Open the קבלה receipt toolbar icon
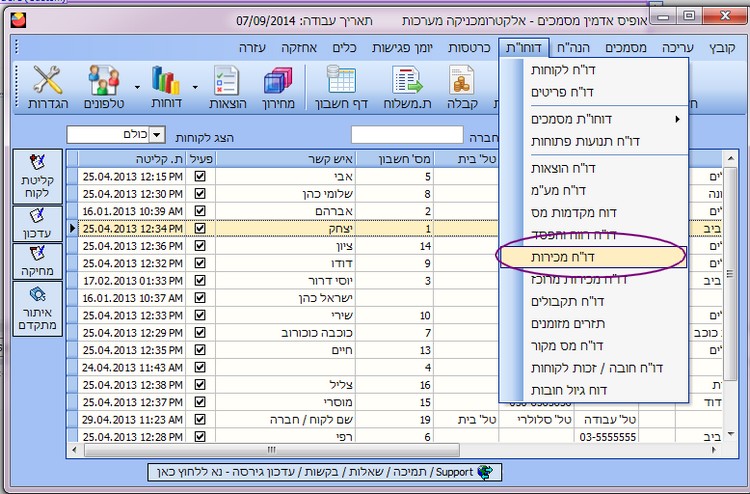The height and width of the screenshot is (494, 750). coord(462,88)
